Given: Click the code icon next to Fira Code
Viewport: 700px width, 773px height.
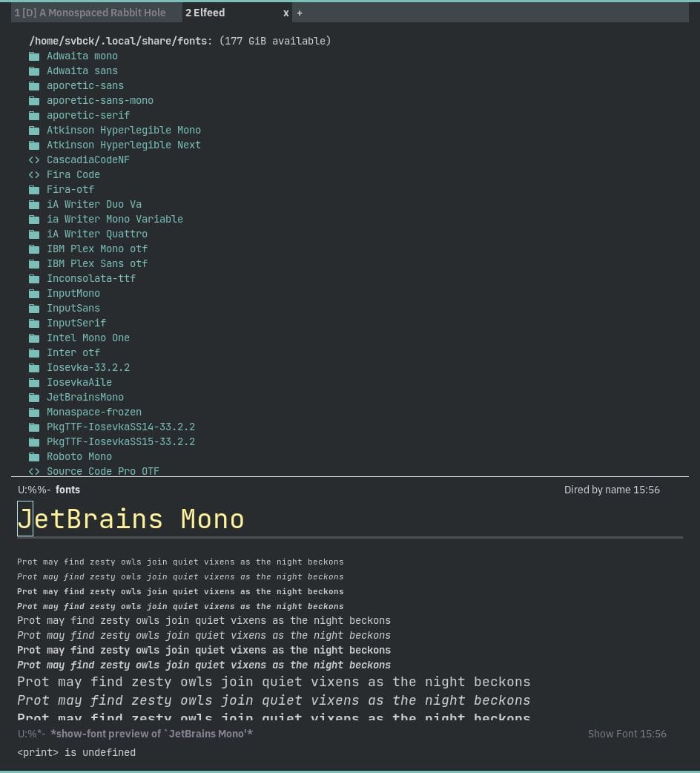Looking at the screenshot, I should (x=33, y=175).
